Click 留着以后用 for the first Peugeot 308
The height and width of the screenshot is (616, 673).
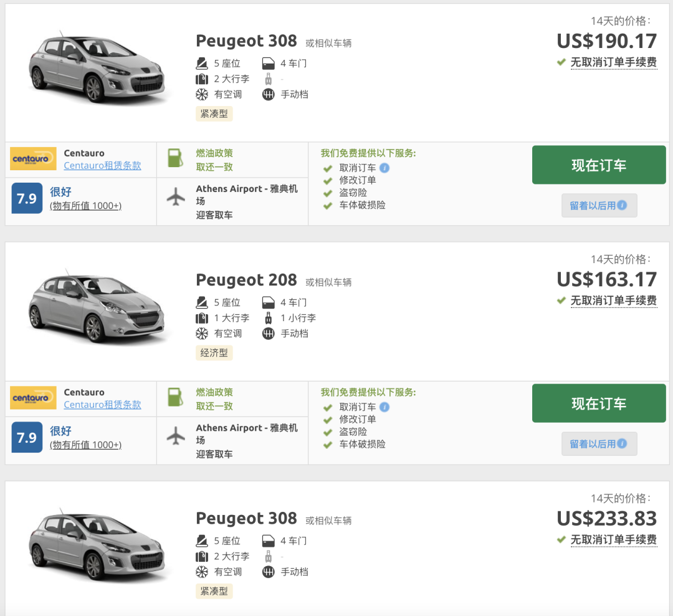(599, 205)
